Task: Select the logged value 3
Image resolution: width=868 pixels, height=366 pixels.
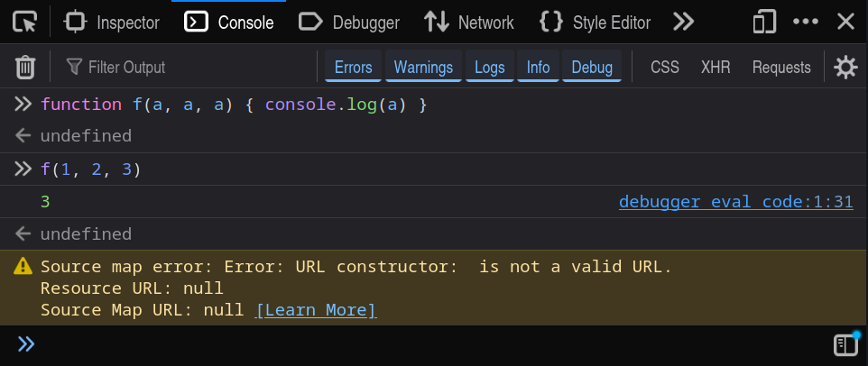Action: [45, 202]
